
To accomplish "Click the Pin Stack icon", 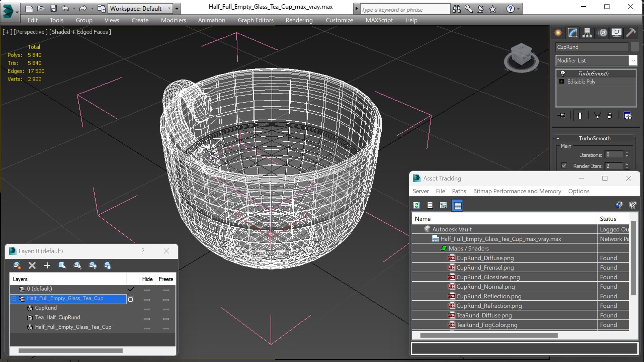I will pyautogui.click(x=562, y=116).
